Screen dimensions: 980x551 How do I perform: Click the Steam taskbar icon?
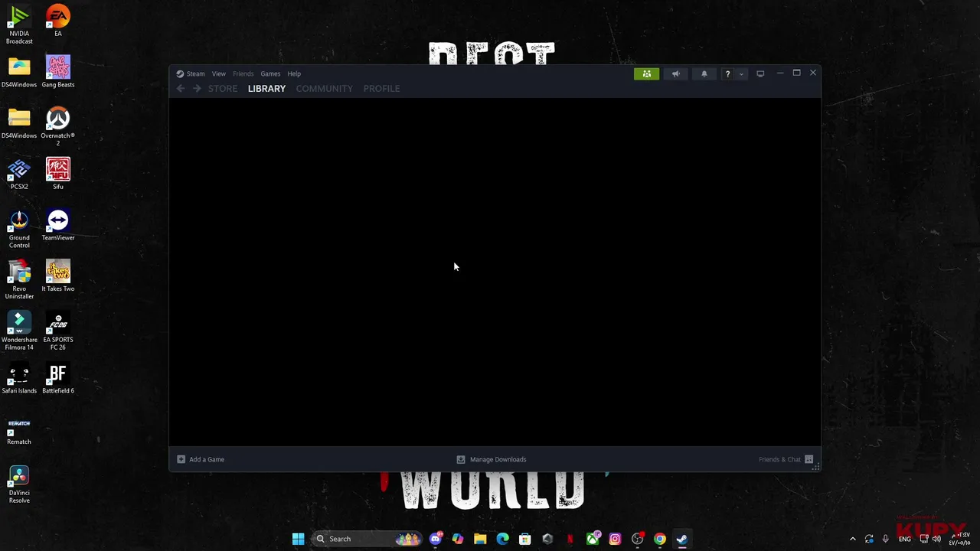pyautogui.click(x=681, y=539)
